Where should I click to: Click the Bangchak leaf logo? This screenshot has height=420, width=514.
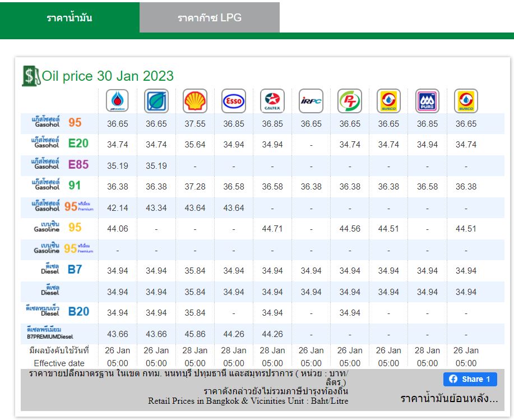[x=156, y=101]
